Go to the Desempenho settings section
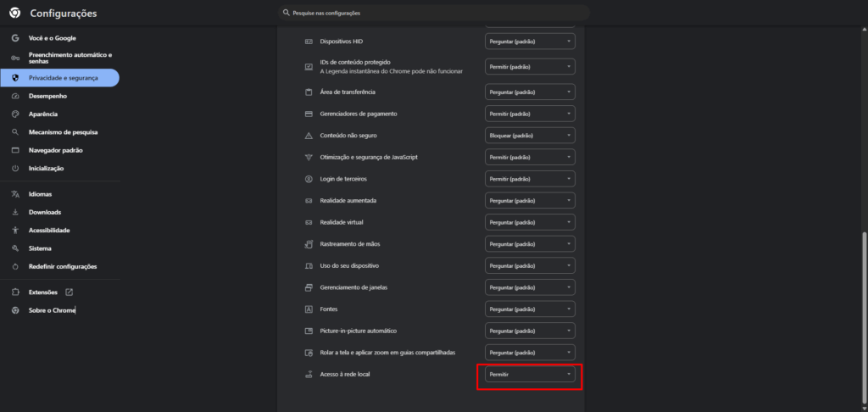The image size is (868, 412). click(47, 96)
